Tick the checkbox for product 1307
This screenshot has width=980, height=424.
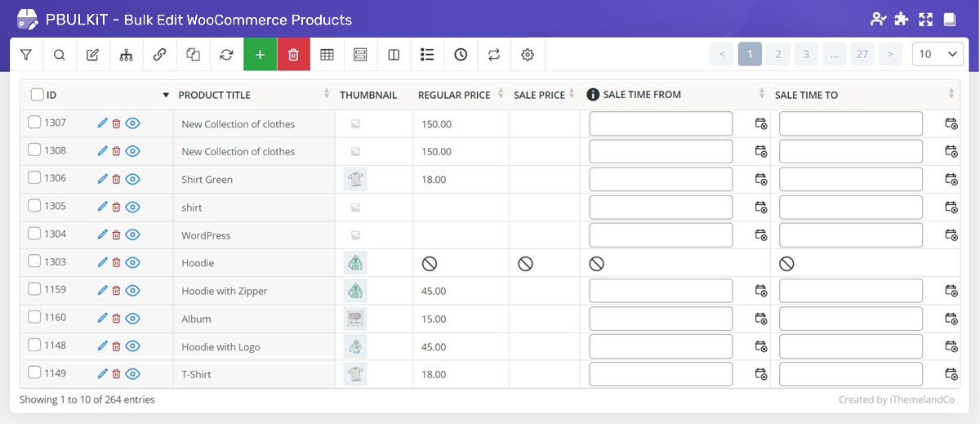point(34,123)
